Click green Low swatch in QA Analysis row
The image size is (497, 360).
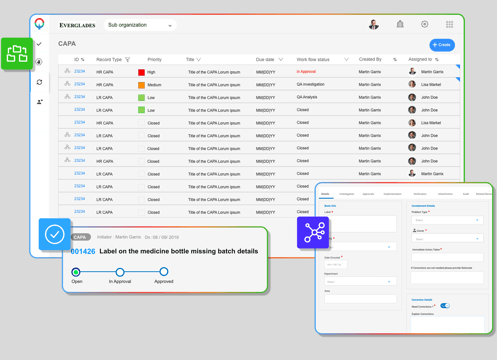(141, 98)
